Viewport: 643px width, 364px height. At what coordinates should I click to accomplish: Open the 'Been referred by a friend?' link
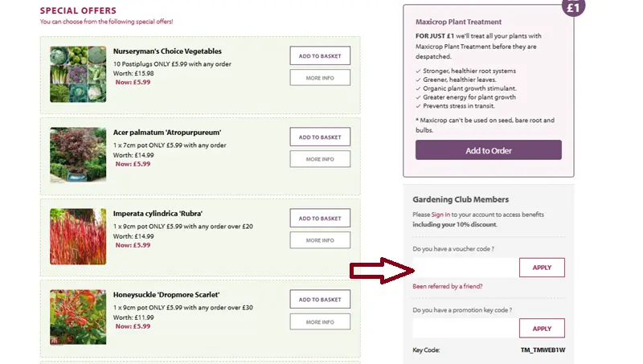447,286
